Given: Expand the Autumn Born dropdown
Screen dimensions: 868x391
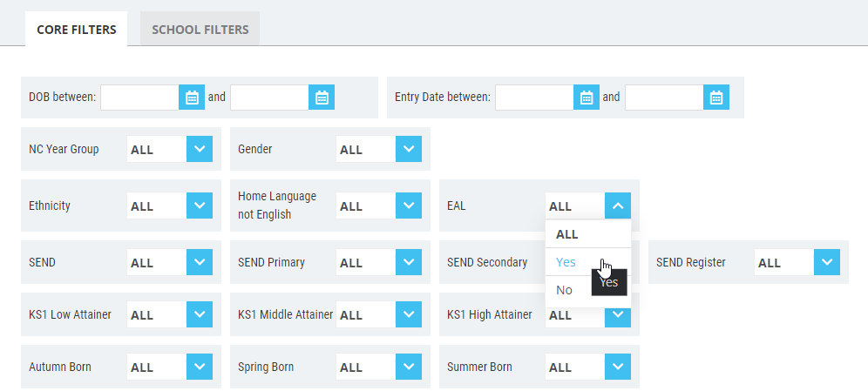Looking at the screenshot, I should pos(200,367).
